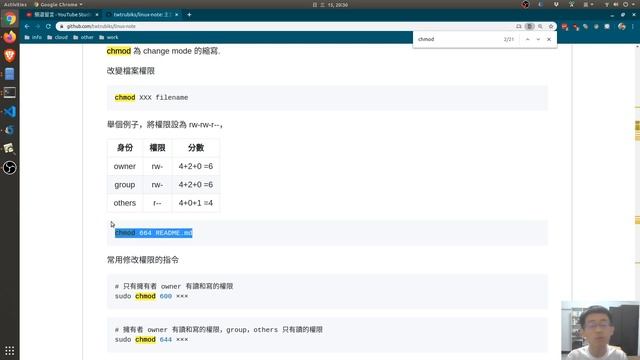
Task: Bookmark this page with the star icon
Action: (x=551, y=26)
